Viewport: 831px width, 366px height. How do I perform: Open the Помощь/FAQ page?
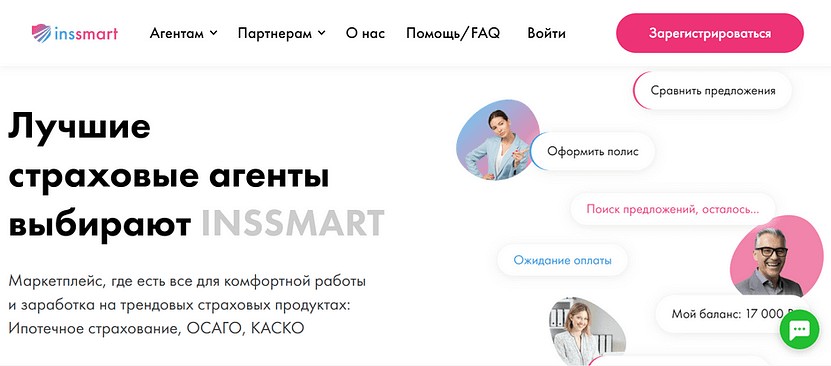click(453, 33)
